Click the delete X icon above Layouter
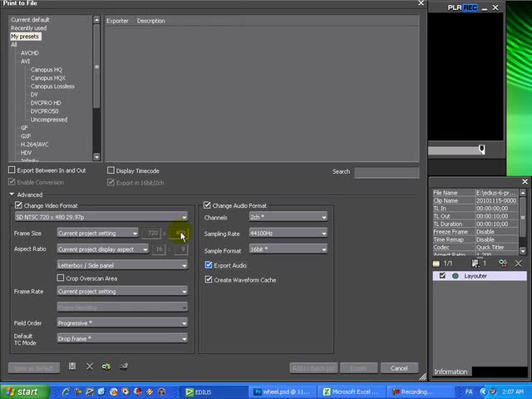The height and width of the screenshot is (399, 532). [519, 264]
